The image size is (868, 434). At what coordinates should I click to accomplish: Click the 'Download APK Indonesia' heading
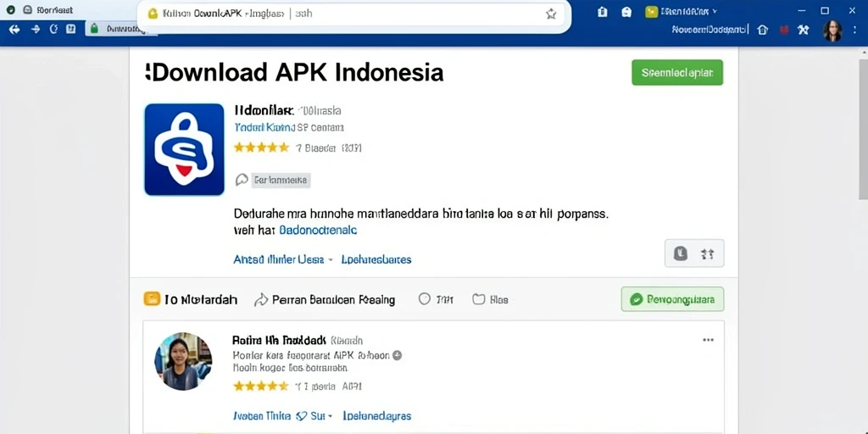click(294, 73)
